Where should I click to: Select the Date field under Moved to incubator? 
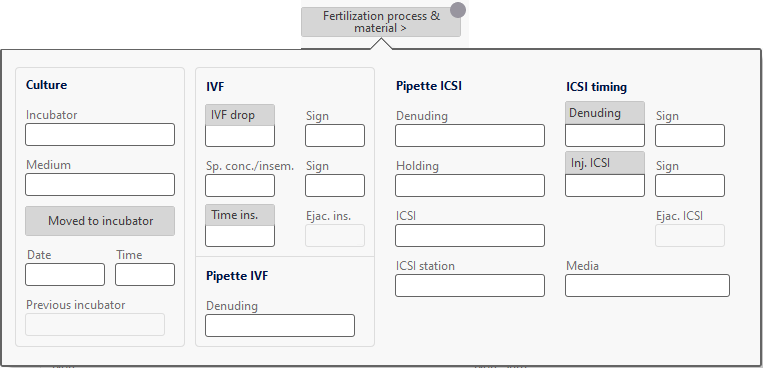click(x=65, y=275)
